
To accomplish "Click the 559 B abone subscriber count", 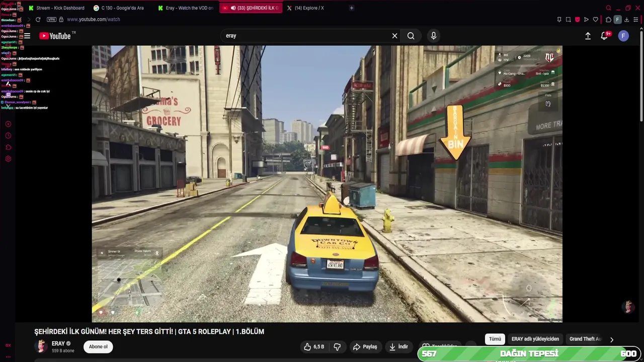I will [63, 350].
